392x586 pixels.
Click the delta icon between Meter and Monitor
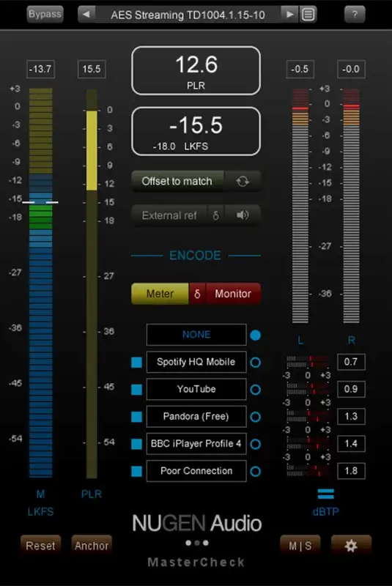tap(197, 294)
